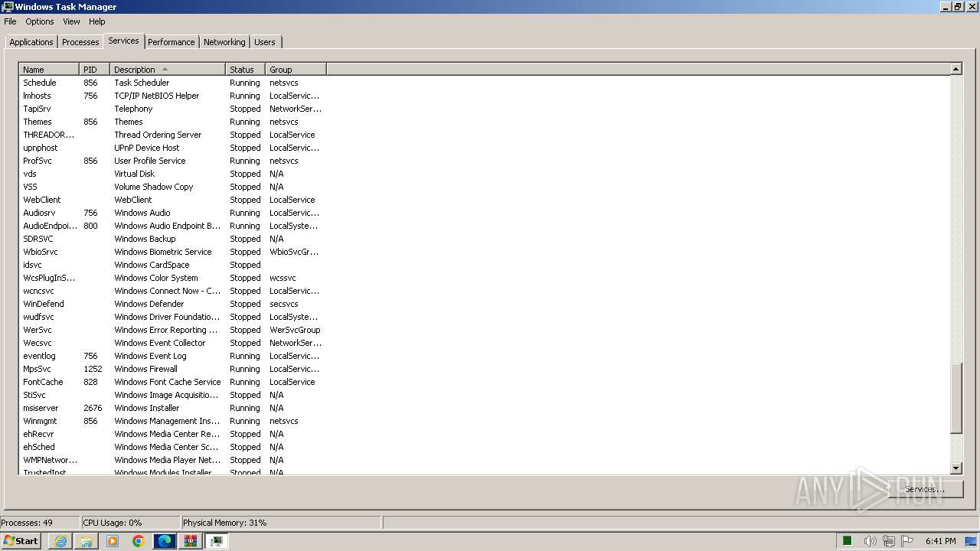Open the View menu
The image size is (980, 551).
[x=71, y=21]
